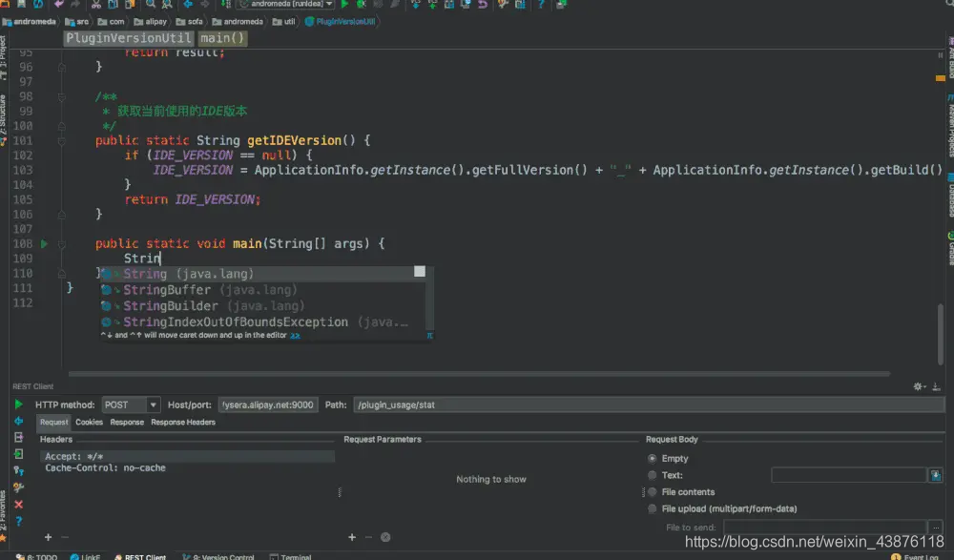Click the load-from-file icon beside the Text field
The height and width of the screenshot is (560, 954).
tap(936, 475)
